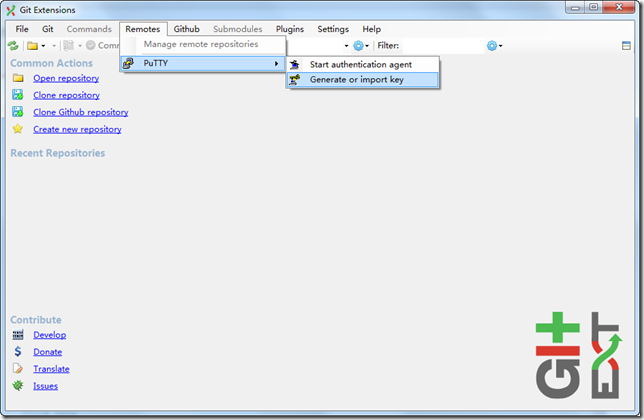This screenshot has height=420, width=644.
Task: Click the folder icon beside Open repository
Action: (18, 78)
